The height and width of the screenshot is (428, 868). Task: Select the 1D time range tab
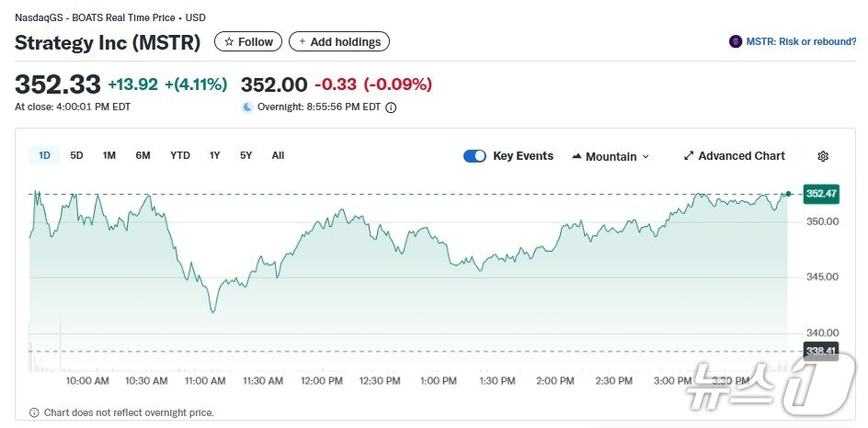click(44, 155)
